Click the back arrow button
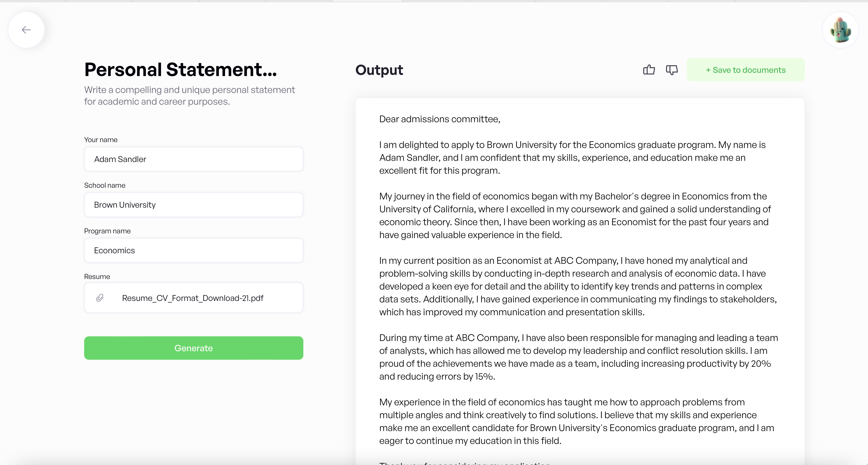The image size is (868, 465). pyautogui.click(x=26, y=30)
